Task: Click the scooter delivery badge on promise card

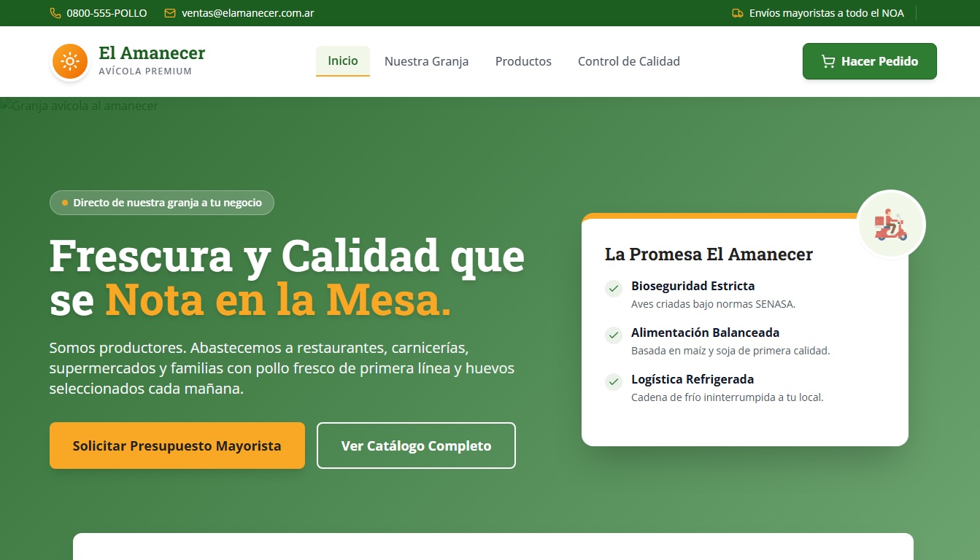Action: coord(891,225)
